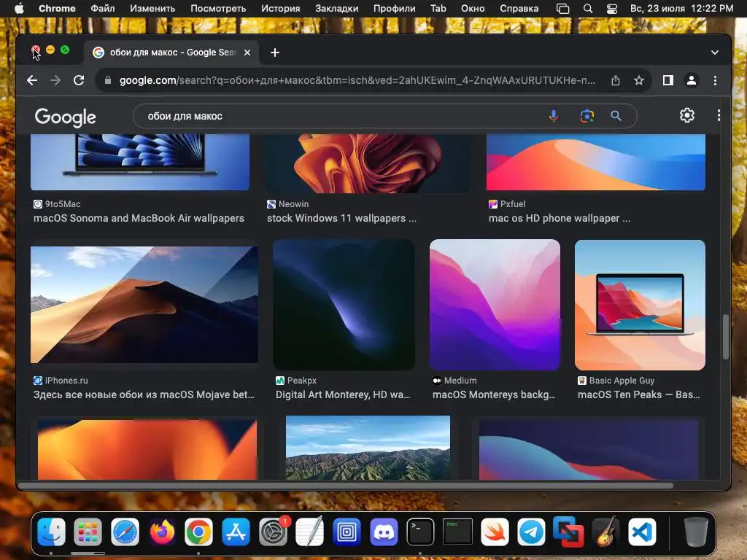Screen dimensions: 747x560
Task: Open stock Windows 11 wallpapers result
Action: click(341, 218)
